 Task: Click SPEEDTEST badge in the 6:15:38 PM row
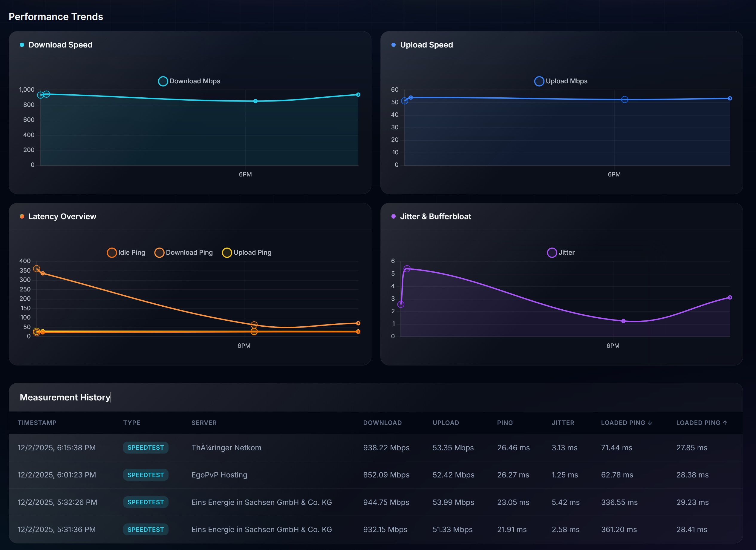146,448
